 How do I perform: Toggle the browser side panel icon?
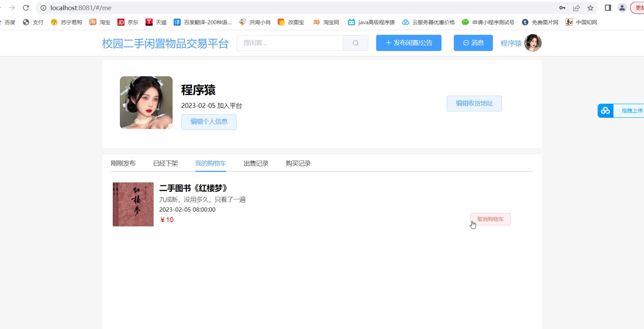608,8
